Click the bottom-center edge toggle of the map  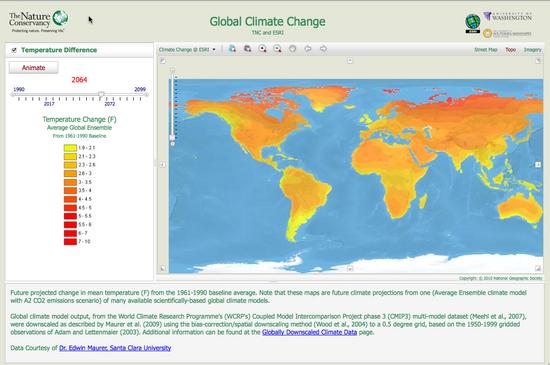tap(350, 269)
